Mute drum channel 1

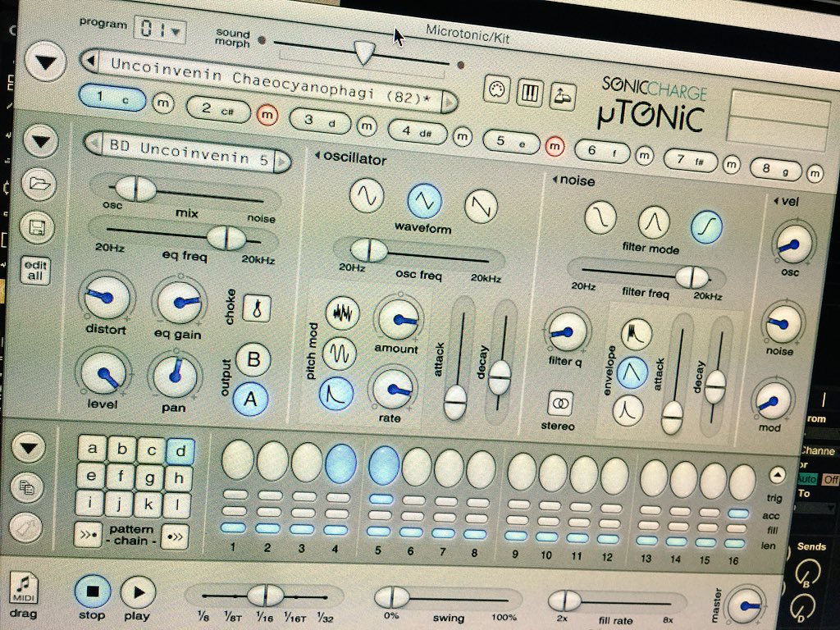163,103
